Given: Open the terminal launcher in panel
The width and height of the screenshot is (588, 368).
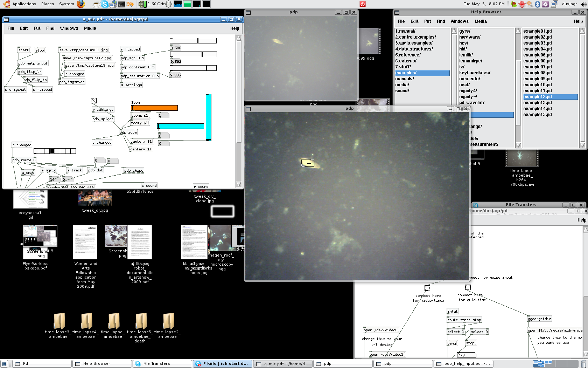Looking at the screenshot, I should point(121,4).
